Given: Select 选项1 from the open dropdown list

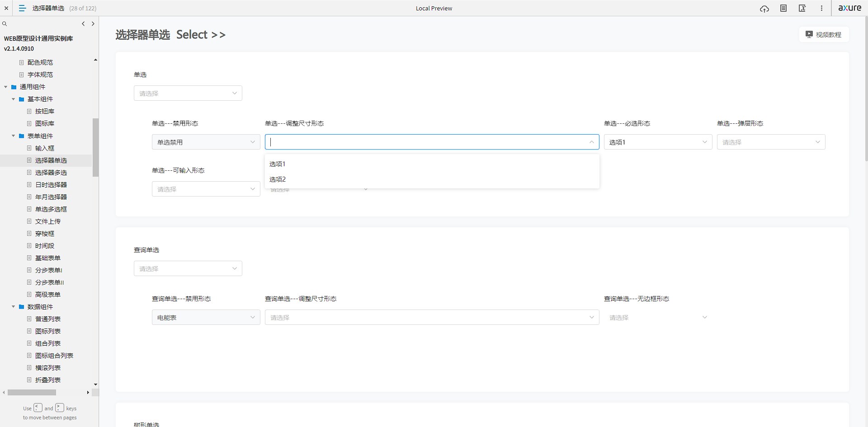Looking at the screenshot, I should click(x=278, y=164).
